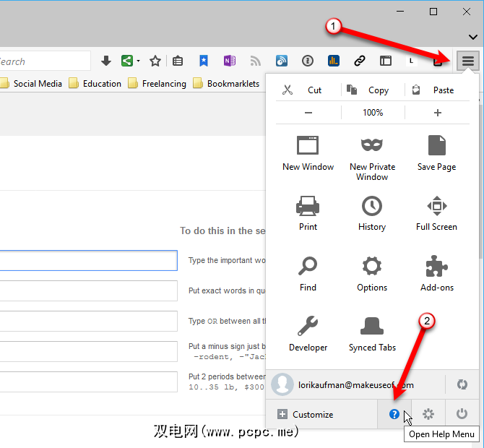Screen dimensions: 484x448
Task: Open Help Menu question mark icon
Action: 394,414
